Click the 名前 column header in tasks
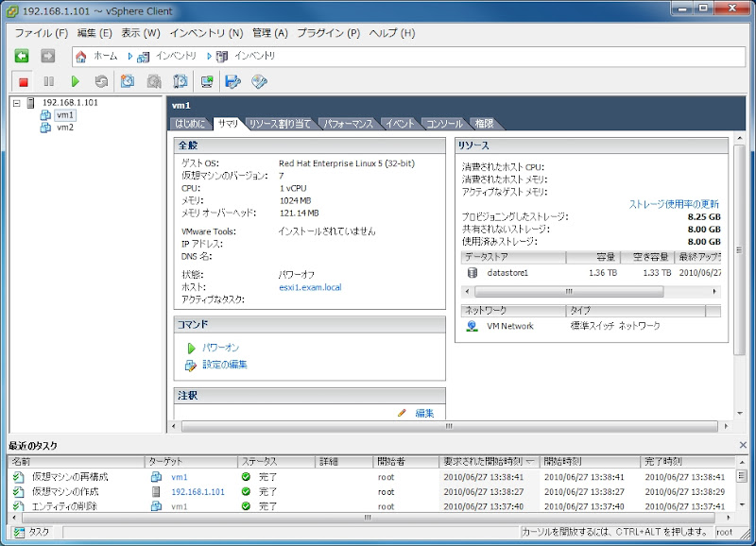Image resolution: width=756 pixels, height=546 pixels. point(77,462)
